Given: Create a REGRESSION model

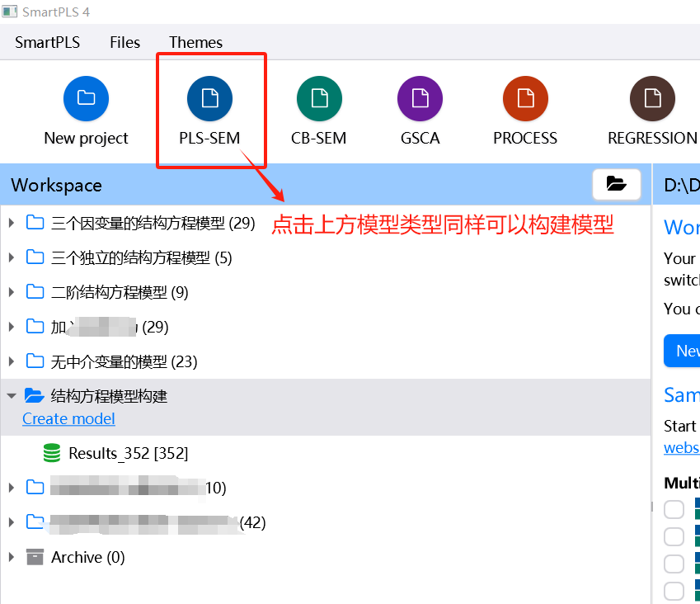Looking at the screenshot, I should tap(652, 98).
